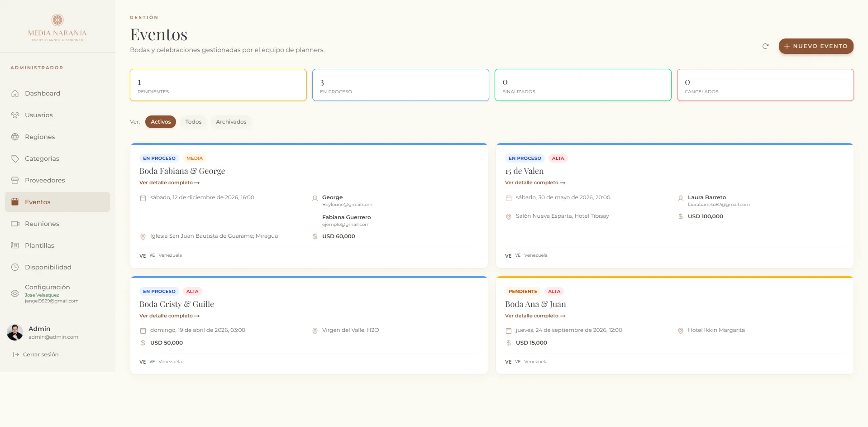Image resolution: width=868 pixels, height=427 pixels.
Task: Click the Reuniones video camera icon
Action: pyautogui.click(x=15, y=224)
